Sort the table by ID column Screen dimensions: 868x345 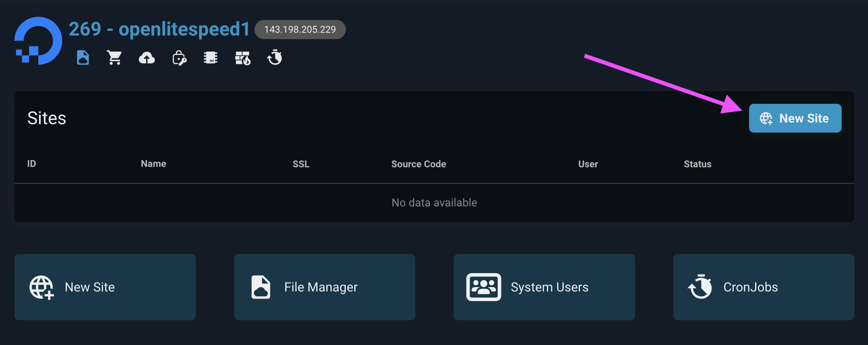[x=32, y=164]
